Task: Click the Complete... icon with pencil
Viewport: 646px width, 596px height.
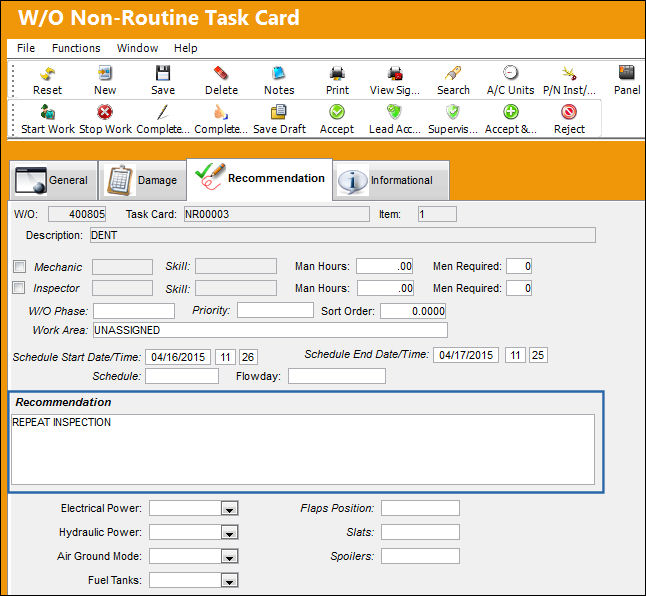Action: tap(163, 112)
